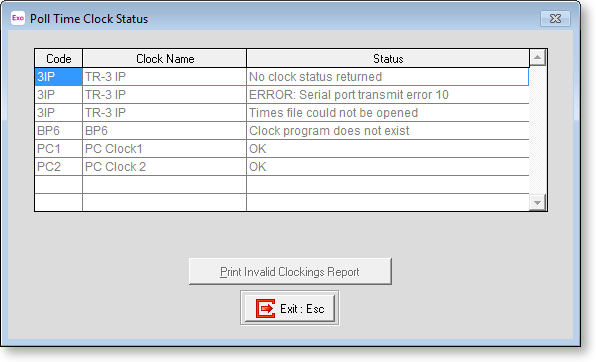Select the BP6 code cell
Viewport: 596px width, 362px height.
59,131
